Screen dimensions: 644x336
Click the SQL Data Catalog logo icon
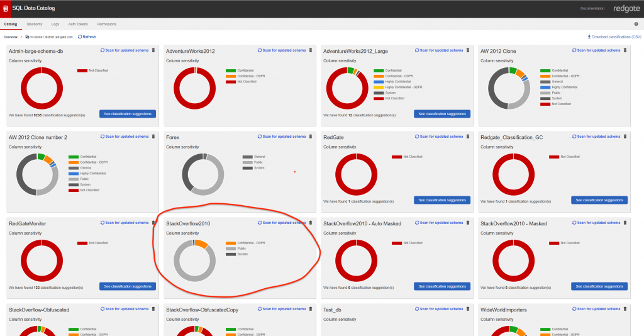point(5,9)
